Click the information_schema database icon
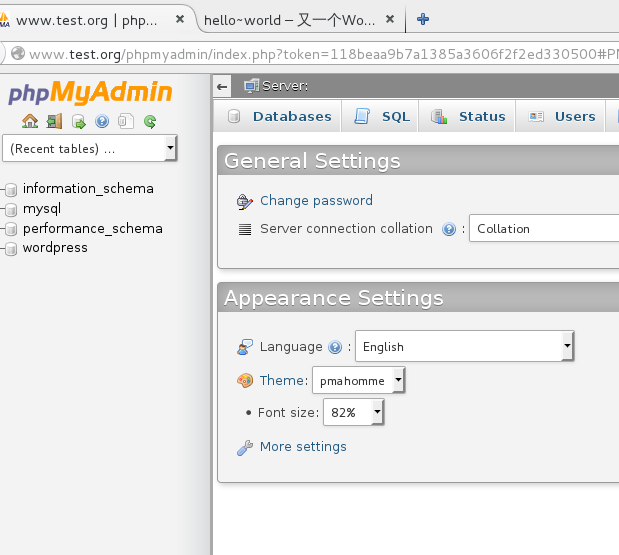 (x=11, y=189)
